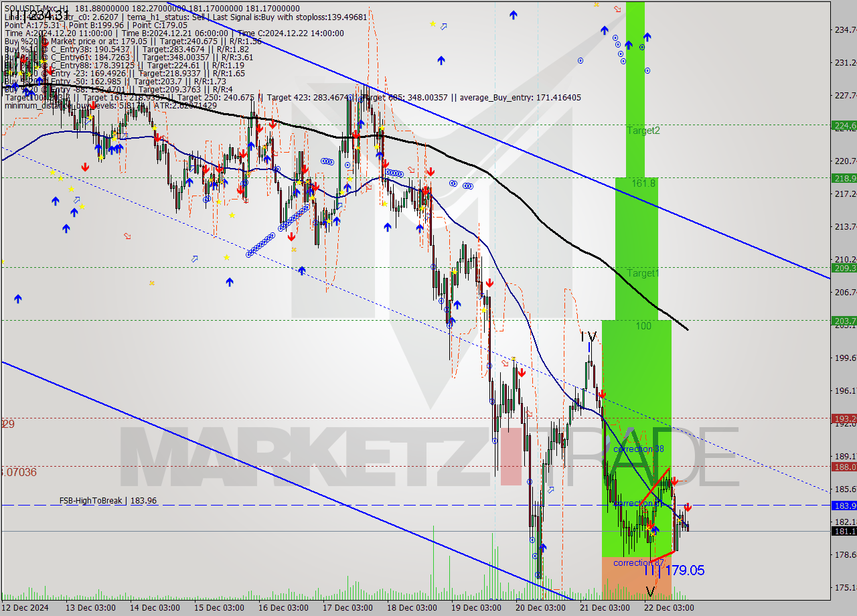Click the green 203.7 price tag on axis
The image size is (857, 616).
tap(844, 321)
